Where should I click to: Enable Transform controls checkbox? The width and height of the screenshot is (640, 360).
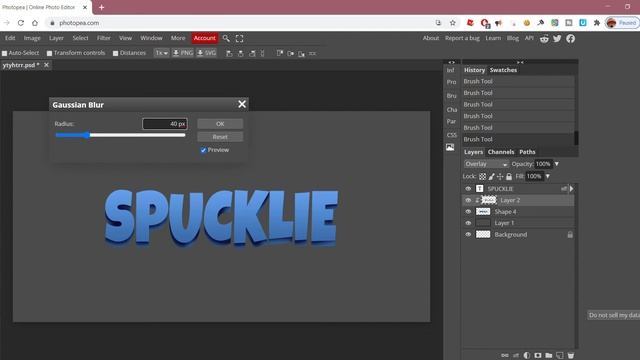pyautogui.click(x=49, y=53)
